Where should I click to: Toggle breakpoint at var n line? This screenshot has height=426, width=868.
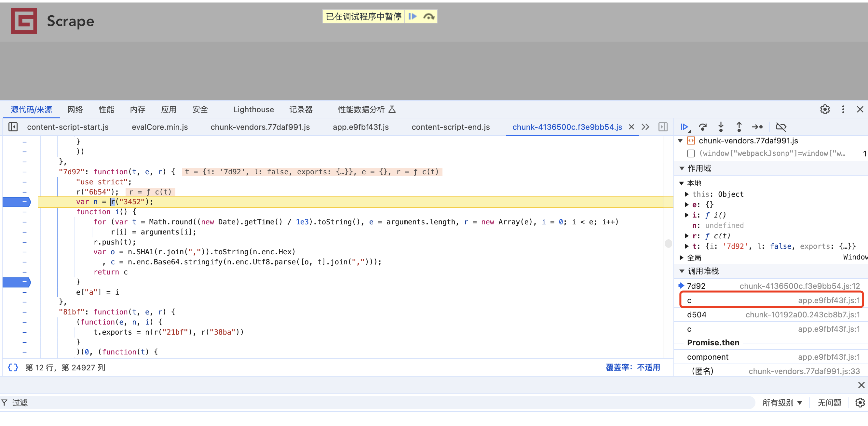click(x=17, y=202)
